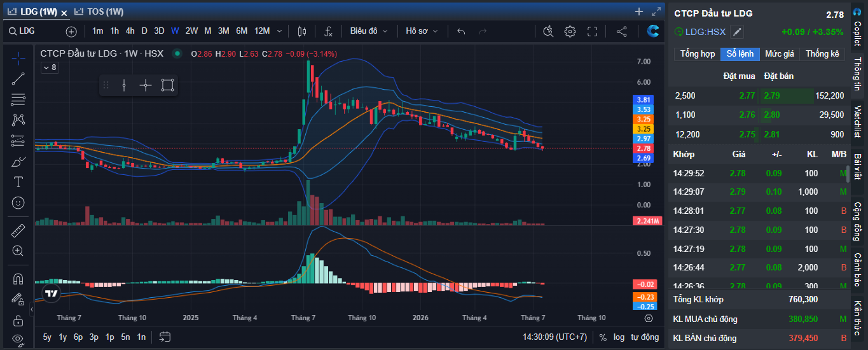The width and height of the screenshot is (868, 350).
Task: Select the trend line drawing tool
Action: [x=18, y=79]
